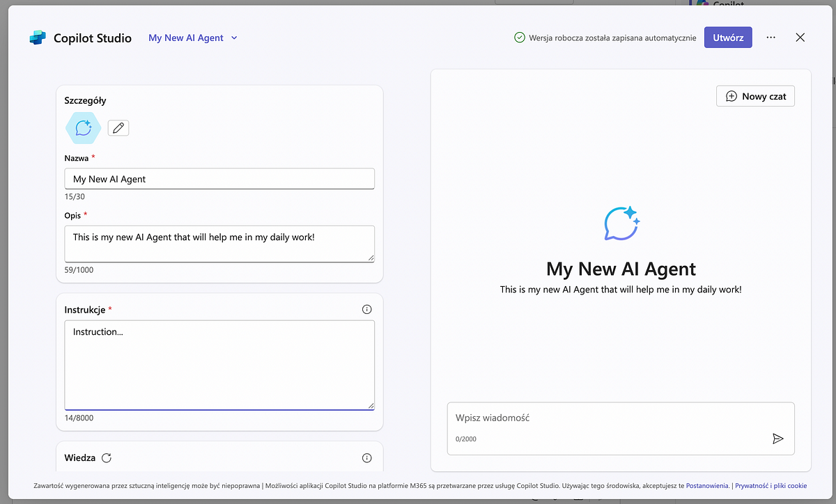836x504 pixels.
Task: Open the info icon in the Wiedza section
Action: coord(367,458)
